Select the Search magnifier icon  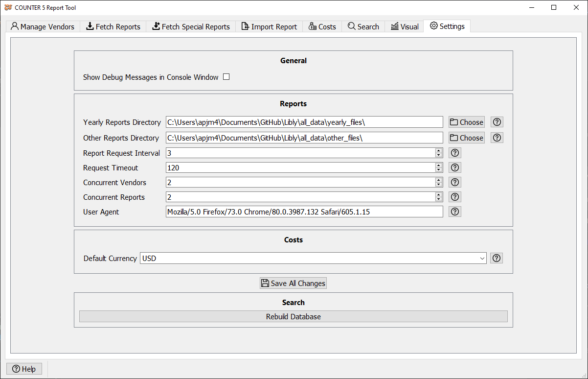351,26
